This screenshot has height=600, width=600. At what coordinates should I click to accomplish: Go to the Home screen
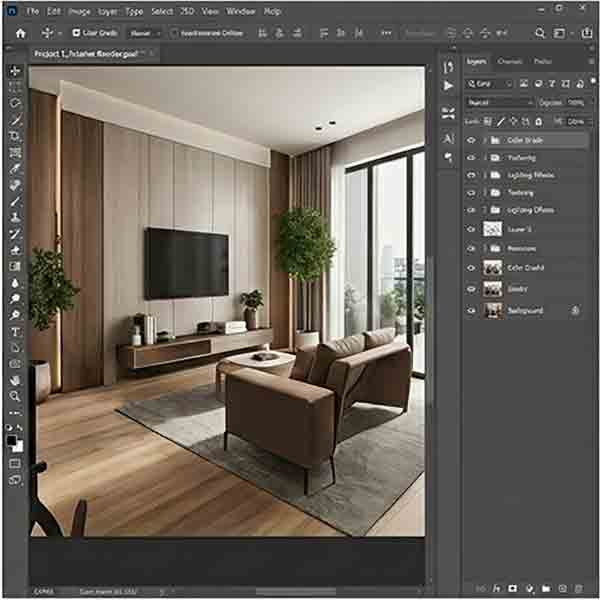pos(21,33)
